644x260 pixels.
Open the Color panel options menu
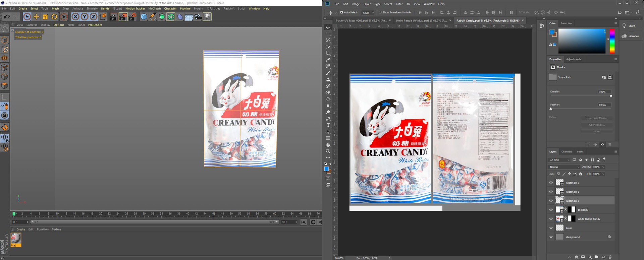(615, 23)
